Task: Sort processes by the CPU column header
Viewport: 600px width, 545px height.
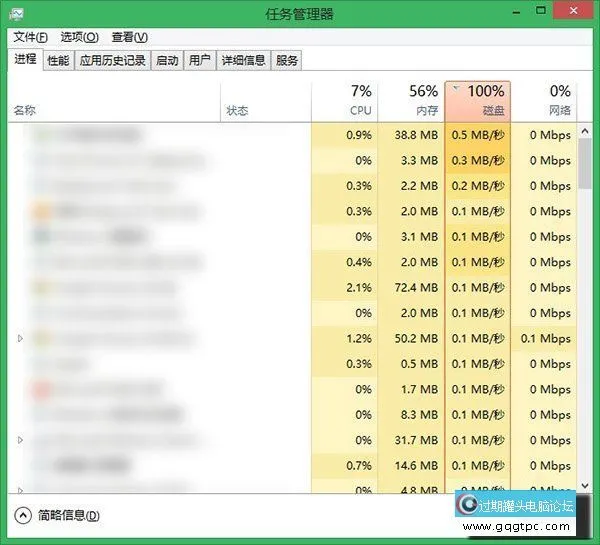Action: click(344, 100)
